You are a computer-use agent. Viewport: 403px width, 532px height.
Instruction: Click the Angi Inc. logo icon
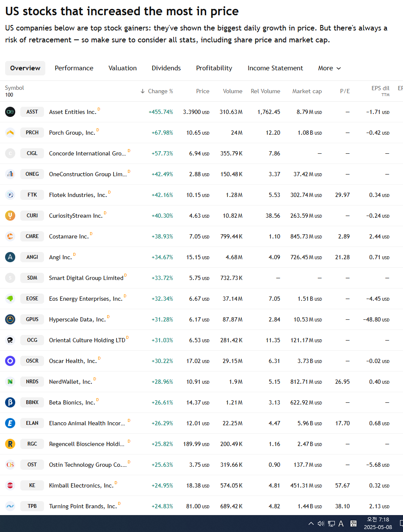(x=10, y=257)
